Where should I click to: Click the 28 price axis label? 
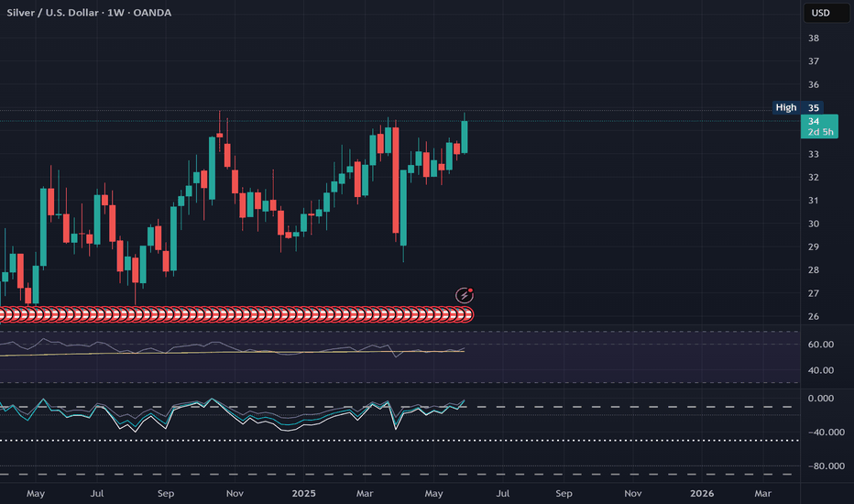813,269
